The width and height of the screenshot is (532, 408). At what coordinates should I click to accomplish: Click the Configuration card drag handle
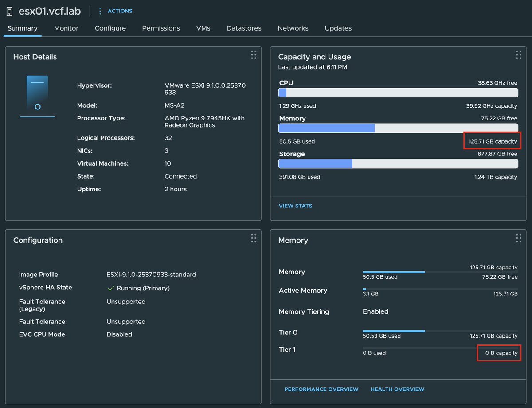(254, 238)
